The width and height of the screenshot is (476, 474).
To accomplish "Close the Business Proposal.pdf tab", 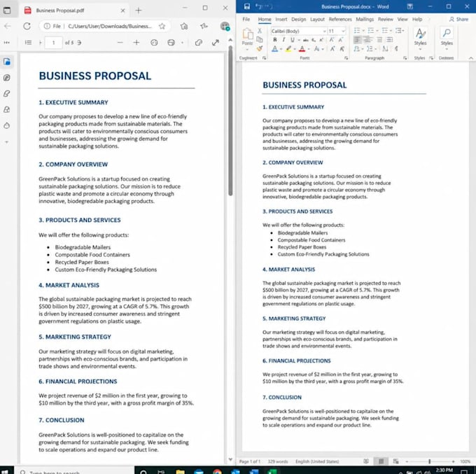I will point(122,11).
